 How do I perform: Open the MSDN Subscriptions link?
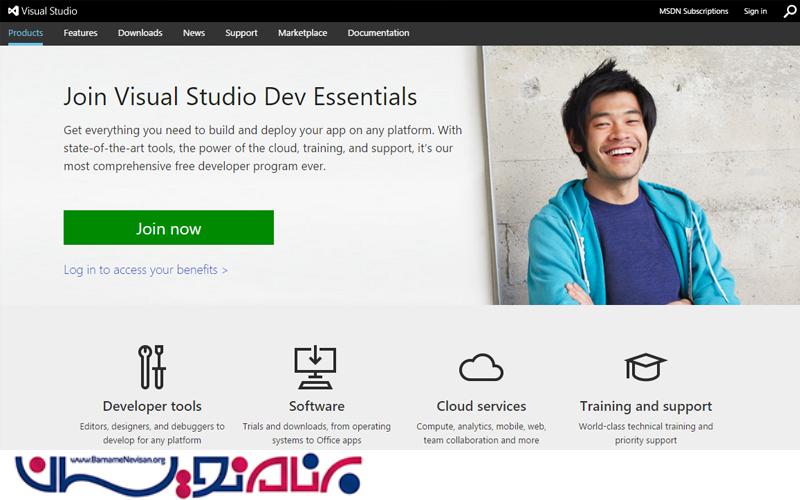[693, 11]
